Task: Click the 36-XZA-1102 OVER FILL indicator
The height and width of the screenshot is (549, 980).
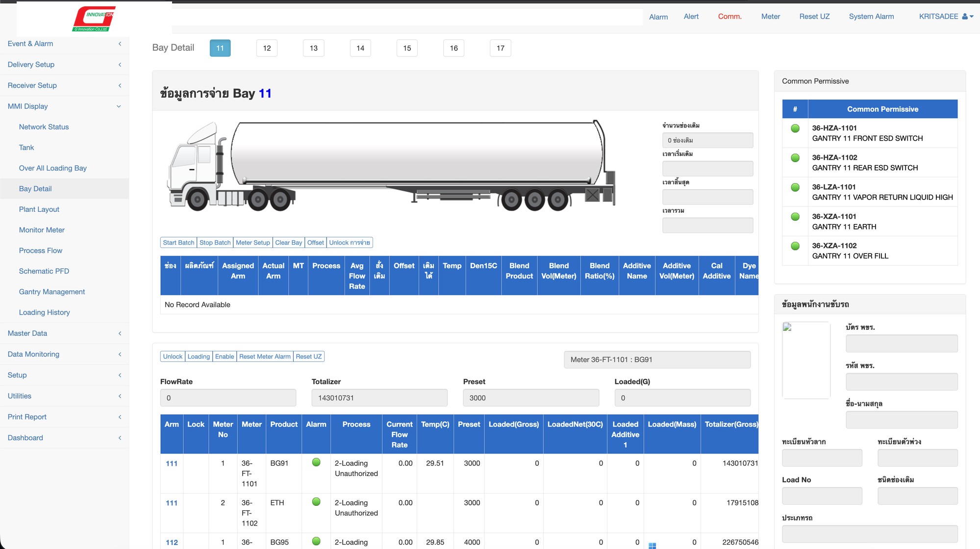Action: tap(795, 246)
